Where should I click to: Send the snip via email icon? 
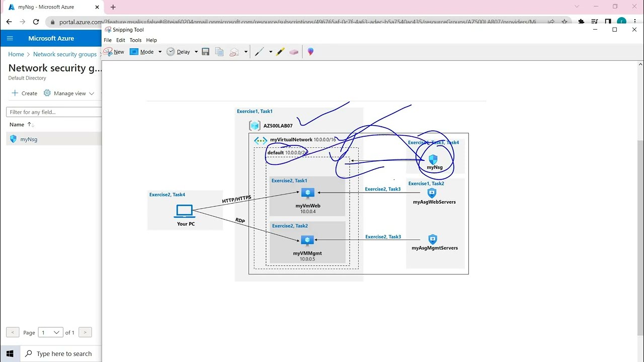[234, 52]
